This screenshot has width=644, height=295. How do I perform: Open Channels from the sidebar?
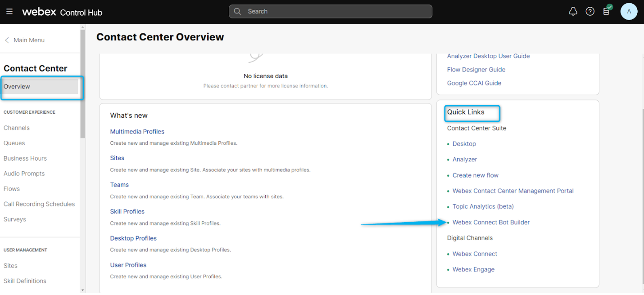click(17, 128)
